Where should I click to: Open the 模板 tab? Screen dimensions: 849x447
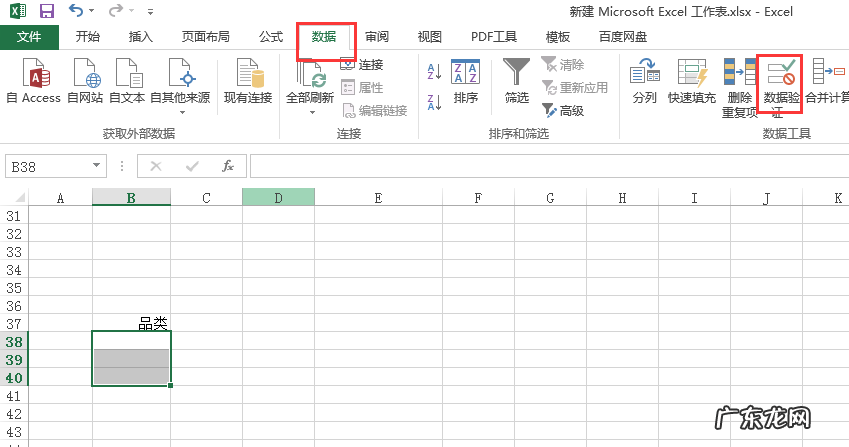558,37
